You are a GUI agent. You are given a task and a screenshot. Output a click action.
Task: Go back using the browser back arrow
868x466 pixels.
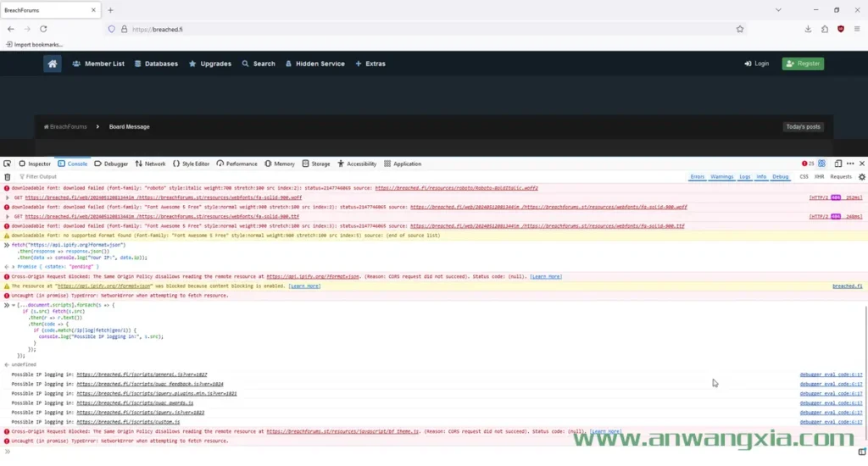[x=11, y=29]
